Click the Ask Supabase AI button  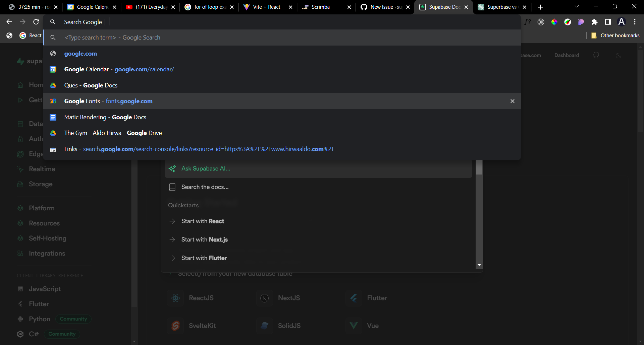[x=206, y=168]
